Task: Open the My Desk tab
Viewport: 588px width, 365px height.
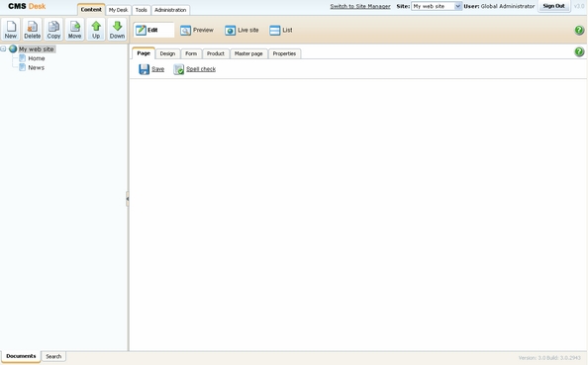Action: click(x=118, y=10)
